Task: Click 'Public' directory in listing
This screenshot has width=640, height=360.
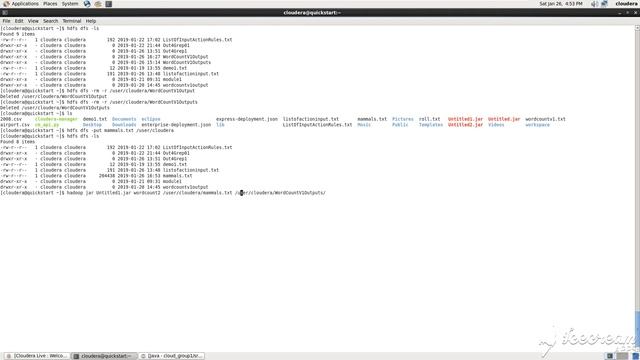Action: point(400,125)
